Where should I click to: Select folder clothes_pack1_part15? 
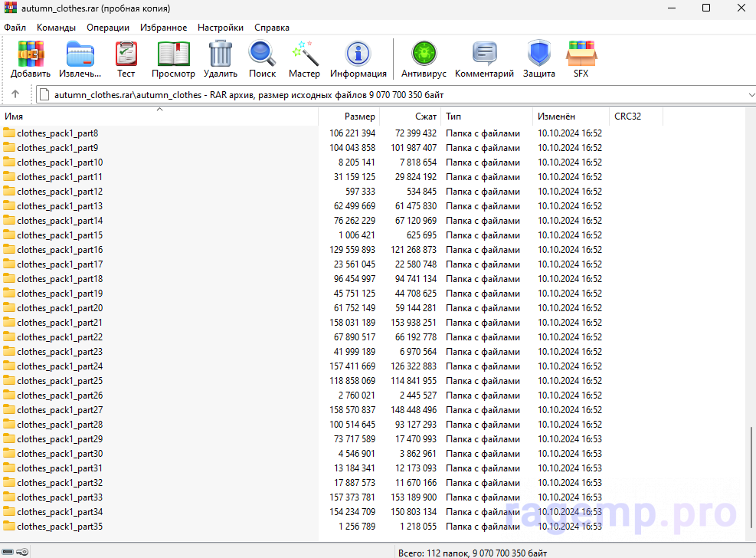pos(60,235)
